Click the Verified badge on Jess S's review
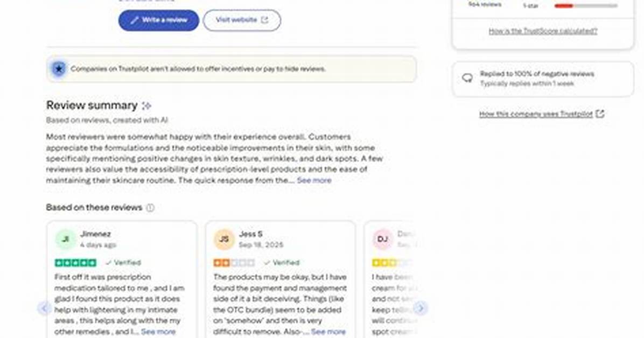 coord(282,263)
